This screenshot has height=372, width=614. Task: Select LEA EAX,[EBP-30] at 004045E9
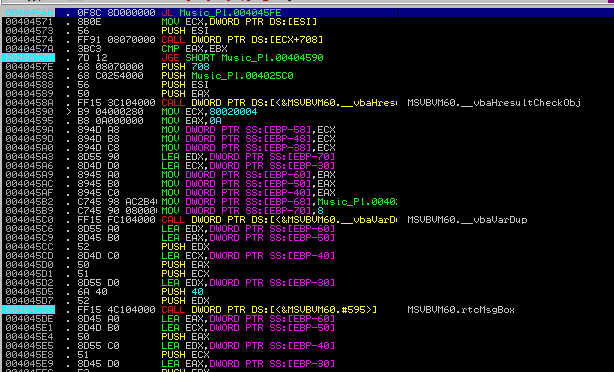tap(248, 364)
